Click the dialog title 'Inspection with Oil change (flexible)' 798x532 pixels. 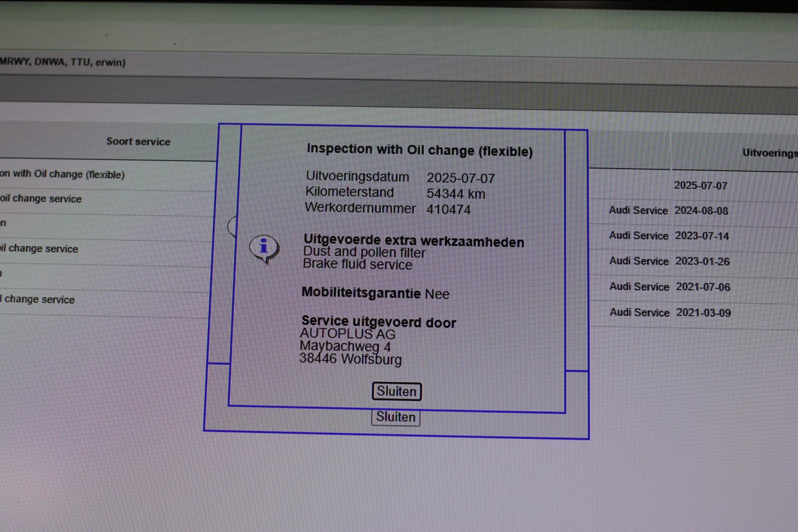(x=419, y=150)
